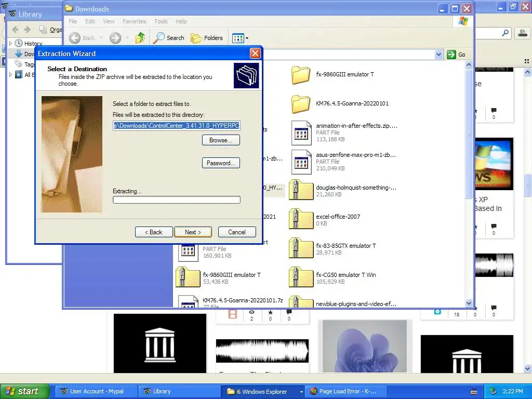The height and width of the screenshot is (399, 532).
Task: Open Back history dropdown arrow
Action: point(101,38)
